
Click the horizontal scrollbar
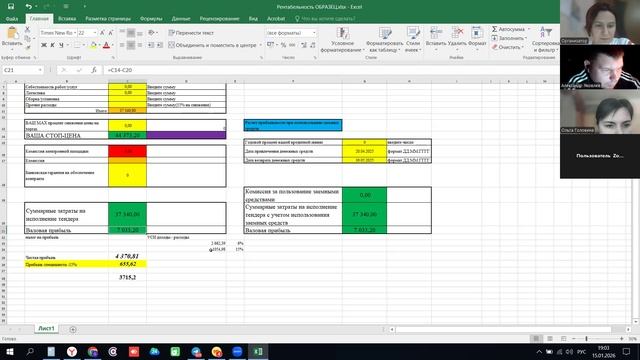point(503,329)
